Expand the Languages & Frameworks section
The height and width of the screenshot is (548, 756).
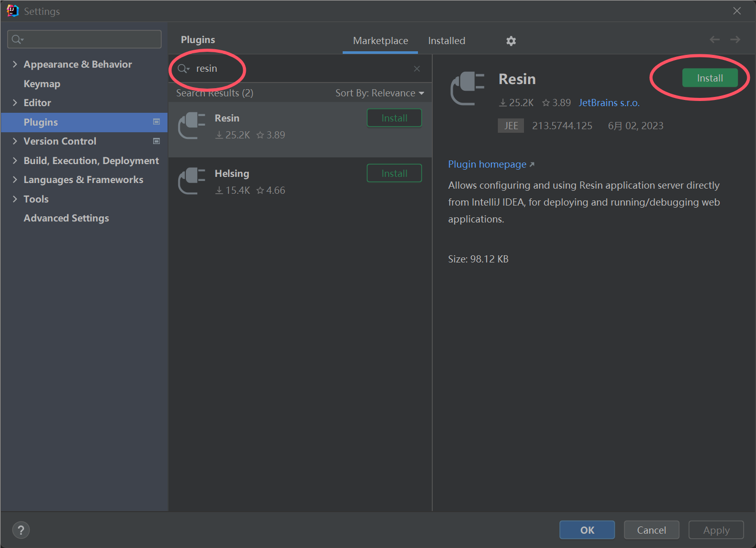click(x=15, y=179)
